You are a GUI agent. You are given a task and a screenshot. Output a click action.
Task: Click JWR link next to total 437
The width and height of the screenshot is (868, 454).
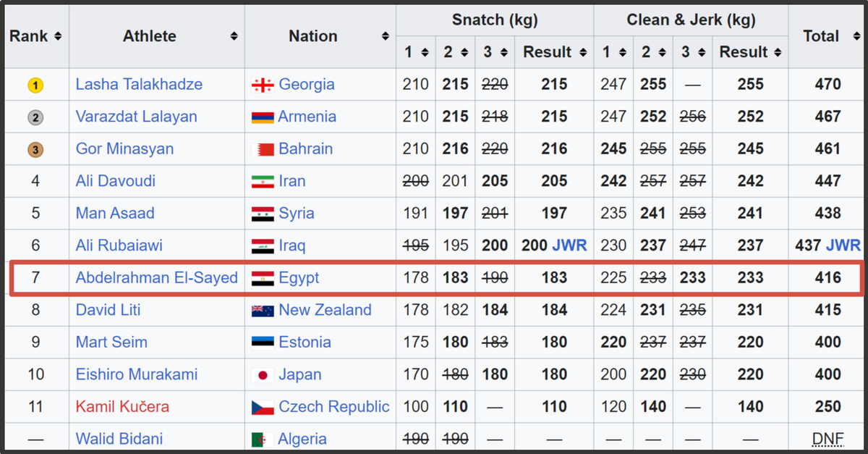coord(843,245)
